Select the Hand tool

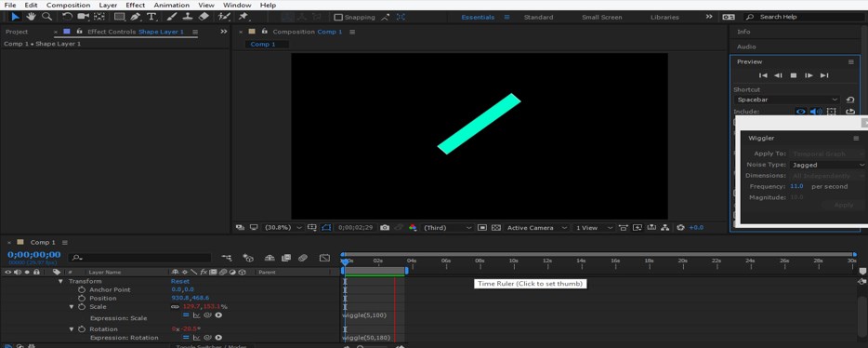(31, 17)
